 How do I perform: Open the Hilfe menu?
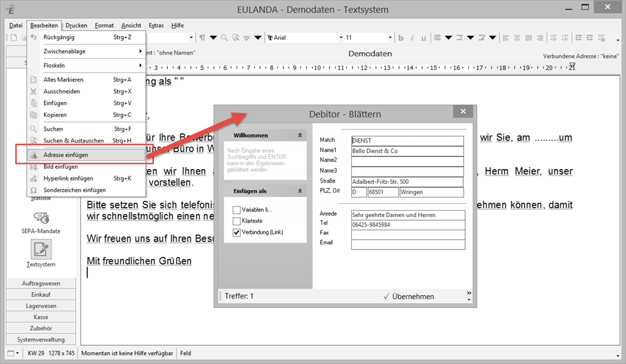pos(178,25)
